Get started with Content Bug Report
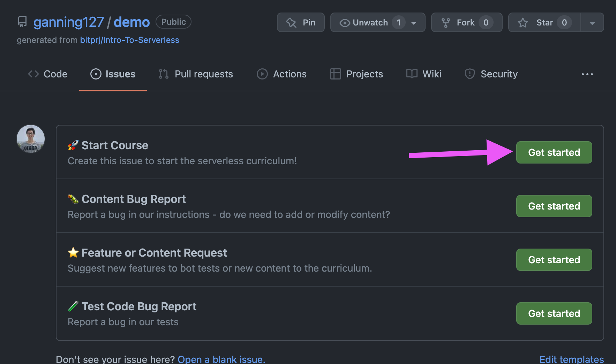Image resolution: width=616 pixels, height=364 pixels. tap(554, 206)
